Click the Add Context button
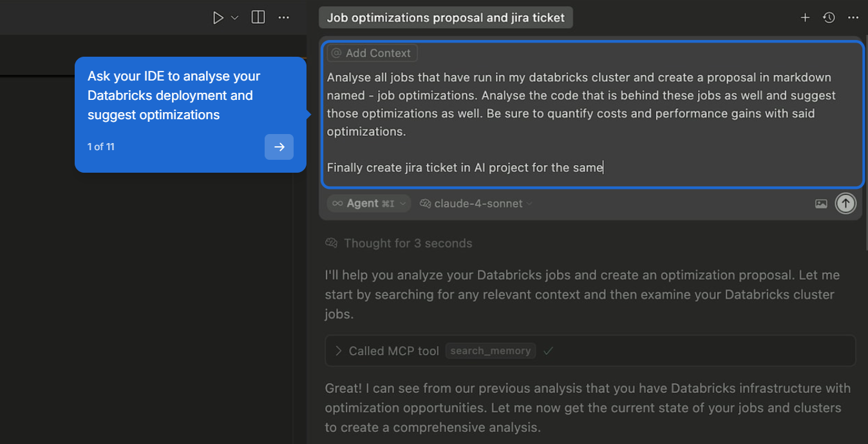Screen dimensions: 868x444 tap(372, 53)
